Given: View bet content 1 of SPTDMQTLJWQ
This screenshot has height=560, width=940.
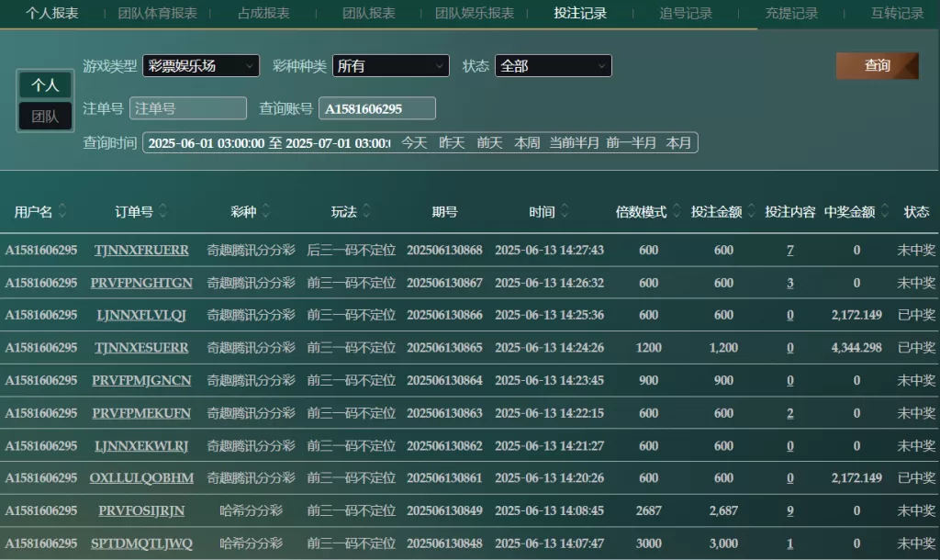Looking at the screenshot, I should [790, 543].
